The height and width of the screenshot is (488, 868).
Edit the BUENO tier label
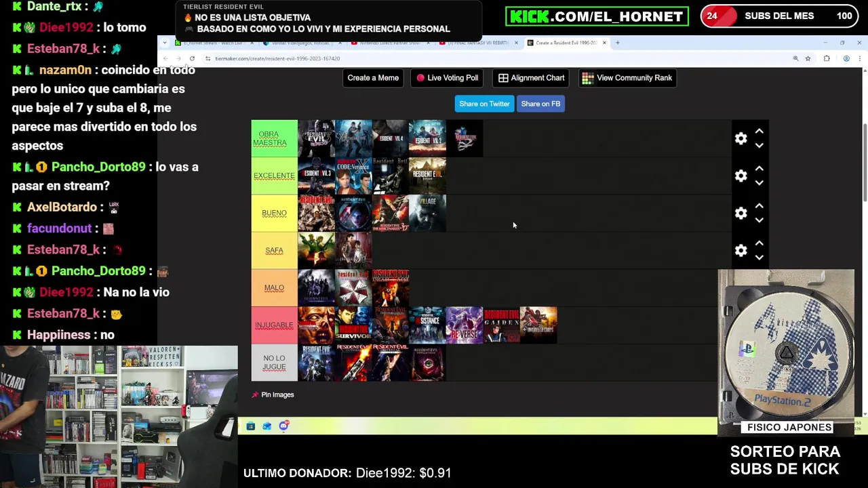pyautogui.click(x=274, y=213)
